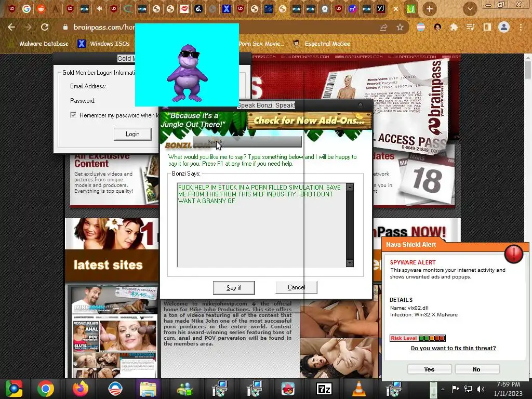Click Yes in the Nava Shield Alert
Screen dimensions: 532x399
[429, 369]
